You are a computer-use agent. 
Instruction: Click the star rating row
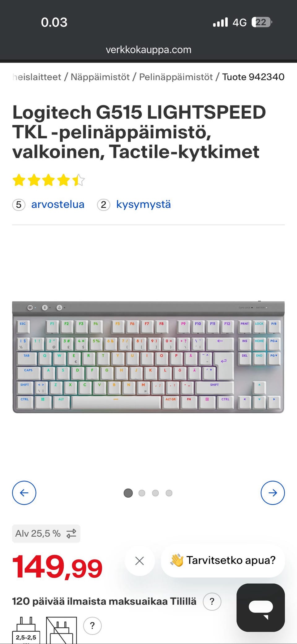[49, 180]
